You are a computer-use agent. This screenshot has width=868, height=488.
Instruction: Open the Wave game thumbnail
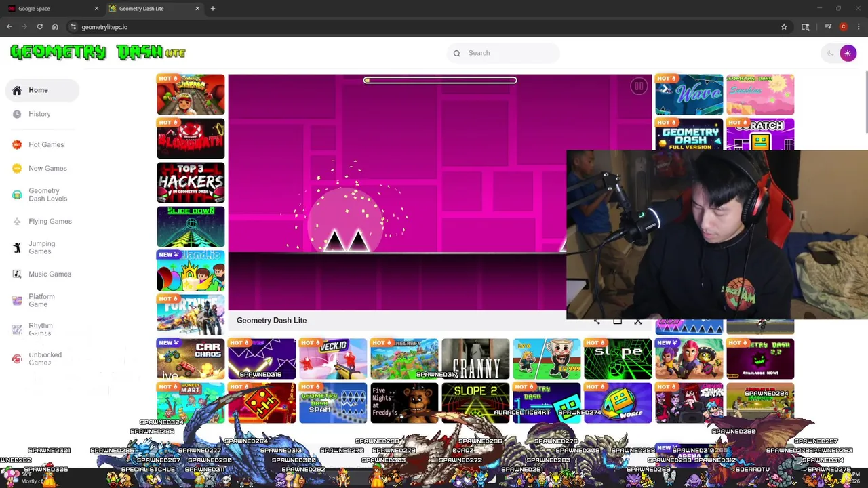[689, 94]
